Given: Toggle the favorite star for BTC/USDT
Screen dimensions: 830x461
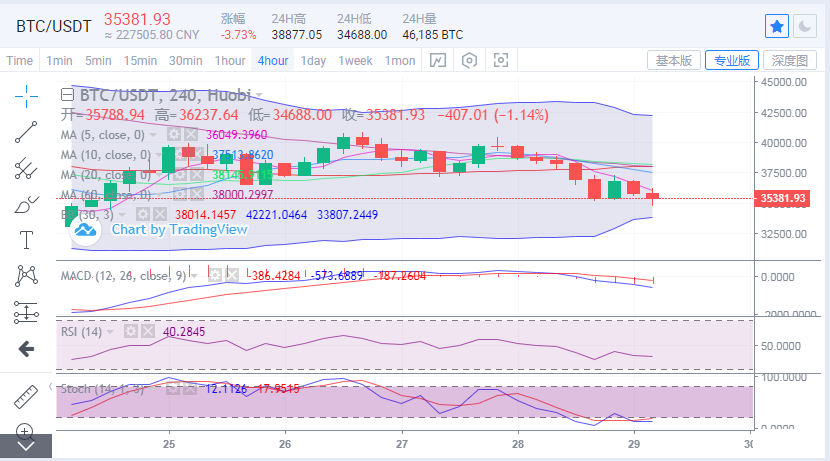Looking at the screenshot, I should click(x=778, y=26).
